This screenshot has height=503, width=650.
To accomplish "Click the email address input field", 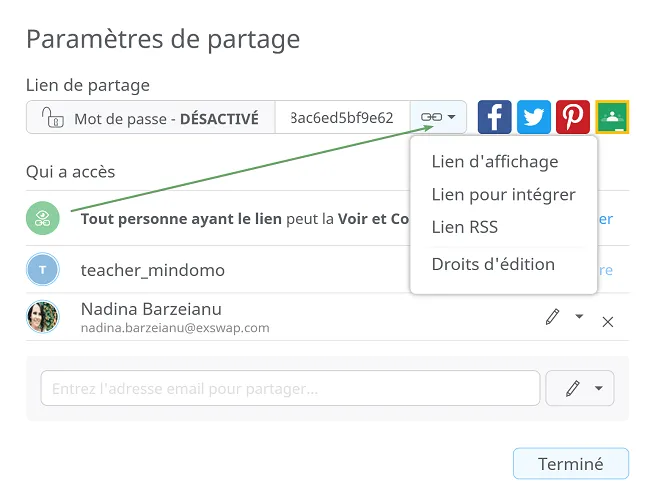I will point(290,388).
